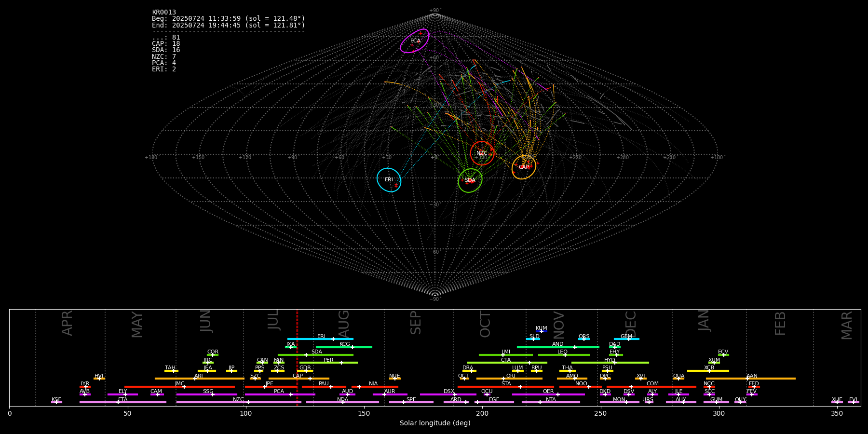Click the ARI shower bar in timeline
The image size is (868, 434).
(199, 379)
